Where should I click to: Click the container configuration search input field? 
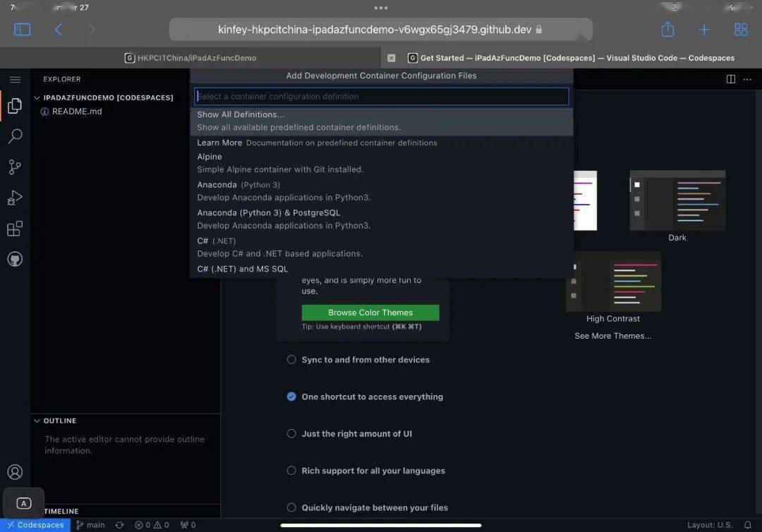pyautogui.click(x=381, y=96)
